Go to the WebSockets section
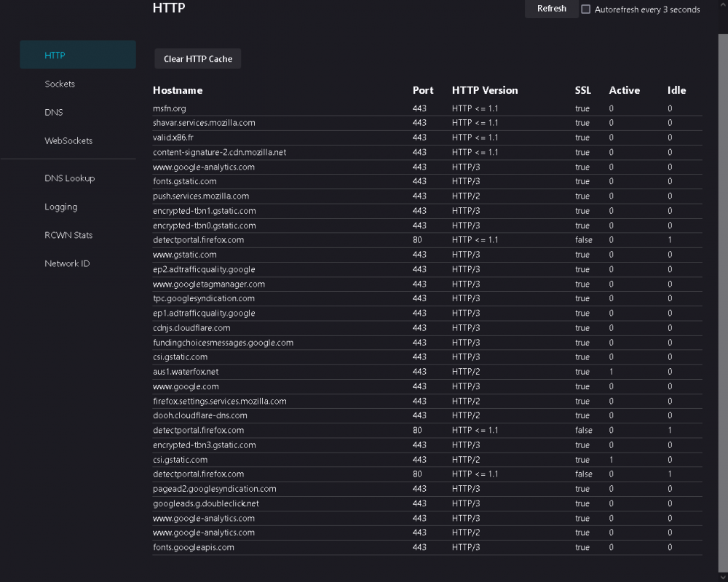 pyautogui.click(x=68, y=140)
